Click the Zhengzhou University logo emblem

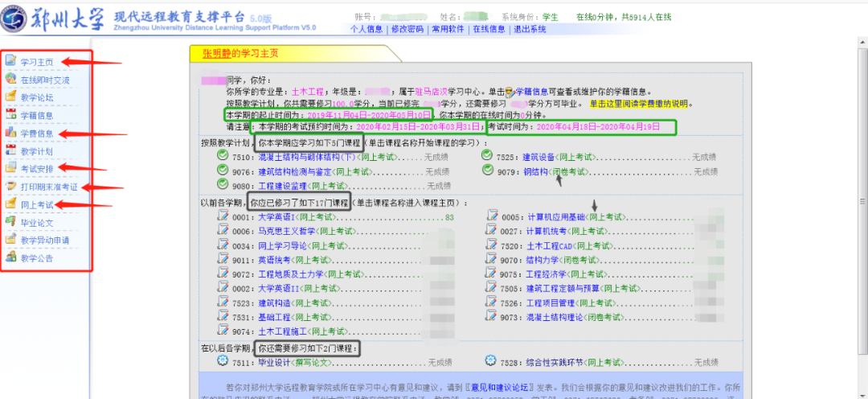pos(13,20)
